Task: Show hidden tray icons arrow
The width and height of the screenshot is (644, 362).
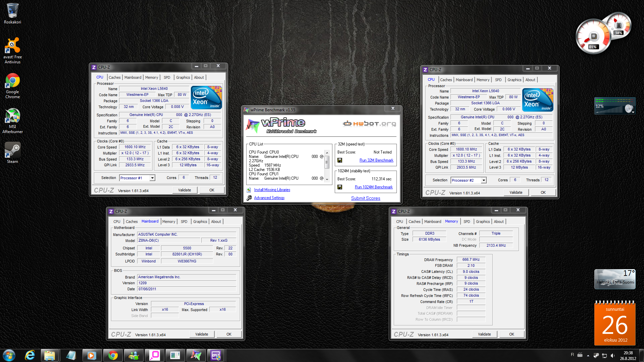Action: [x=588, y=356]
